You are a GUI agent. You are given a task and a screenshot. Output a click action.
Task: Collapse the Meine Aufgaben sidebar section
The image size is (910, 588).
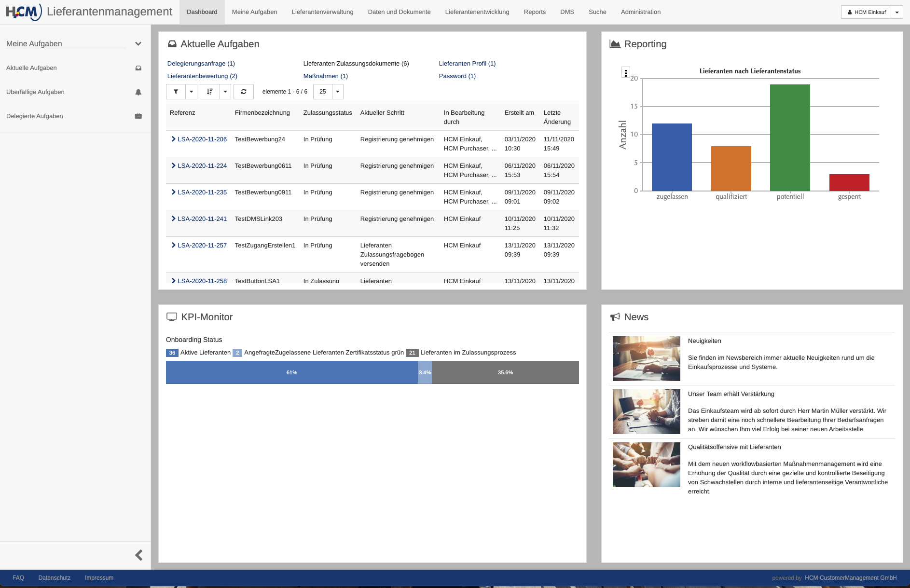coord(138,44)
